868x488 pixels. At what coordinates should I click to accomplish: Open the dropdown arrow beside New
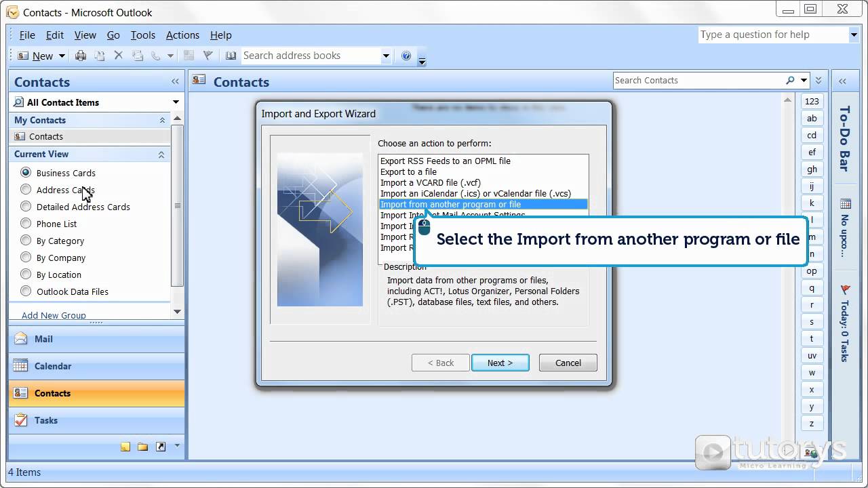(62, 56)
